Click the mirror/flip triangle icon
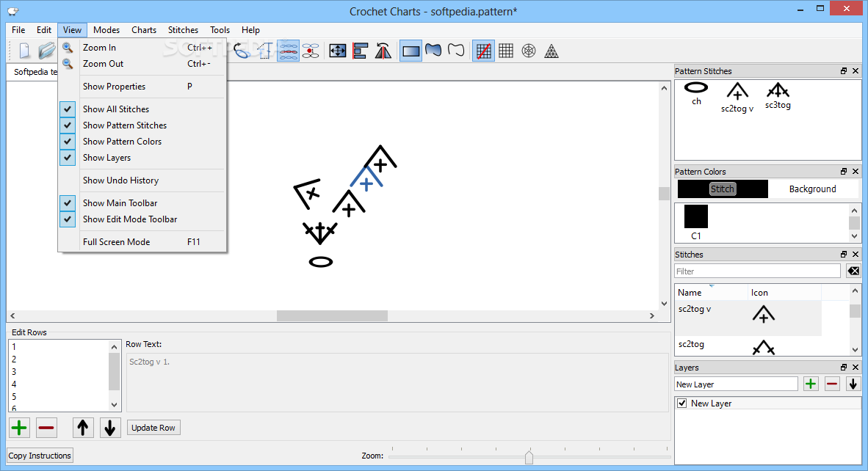868x471 pixels. (x=383, y=51)
